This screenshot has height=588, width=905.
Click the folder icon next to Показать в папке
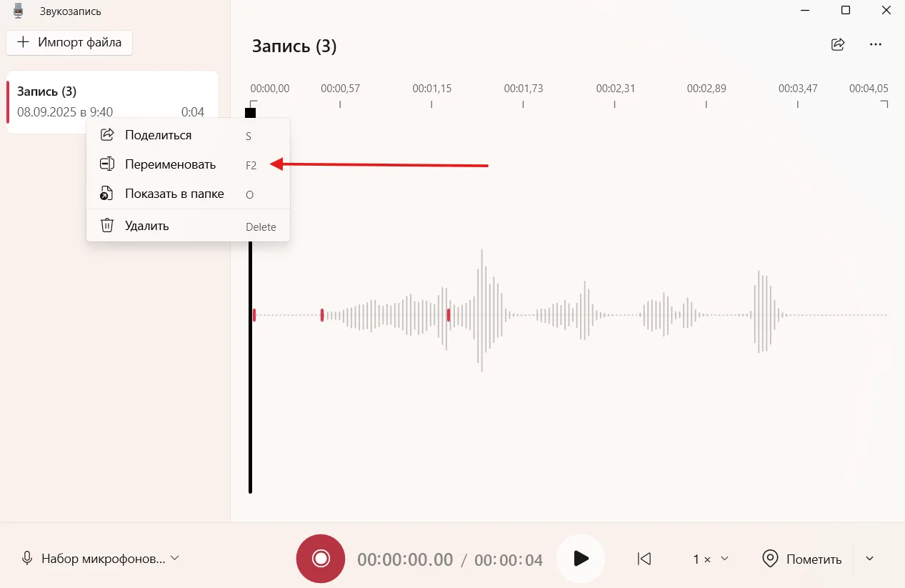click(x=106, y=194)
